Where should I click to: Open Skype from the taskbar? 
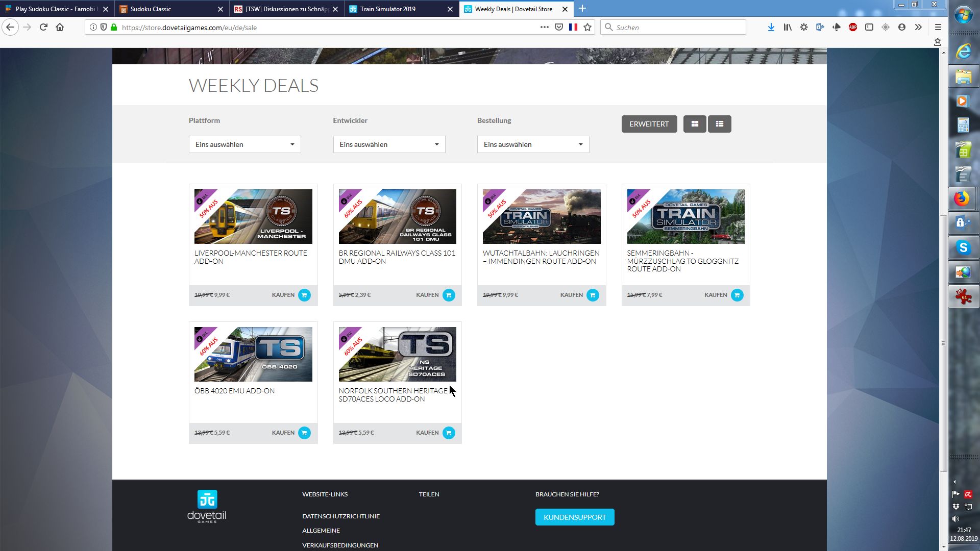coord(963,248)
